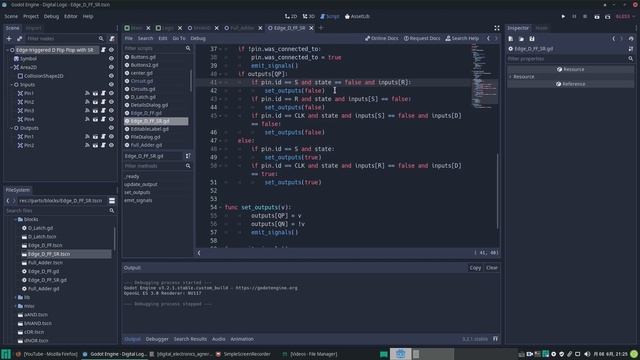Go back in FileSystem path

click(8, 201)
